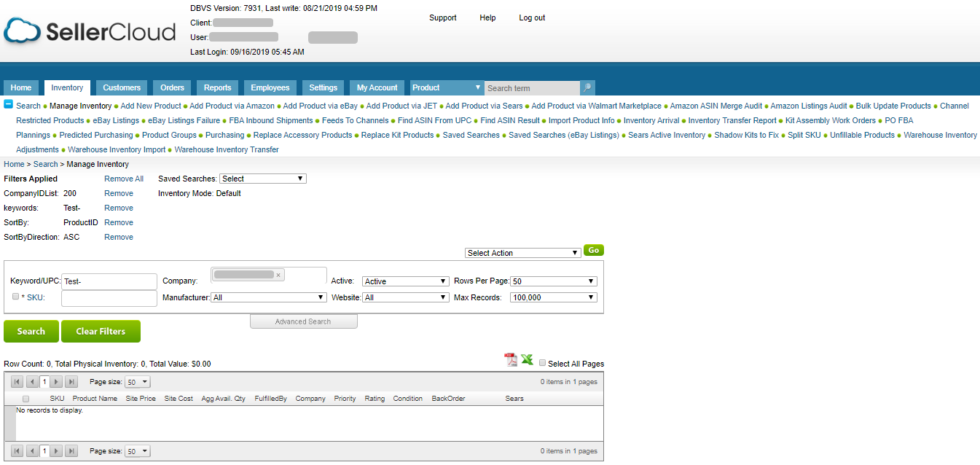This screenshot has width=980, height=465.
Task: Go to previous page in top pager
Action: 32,381
